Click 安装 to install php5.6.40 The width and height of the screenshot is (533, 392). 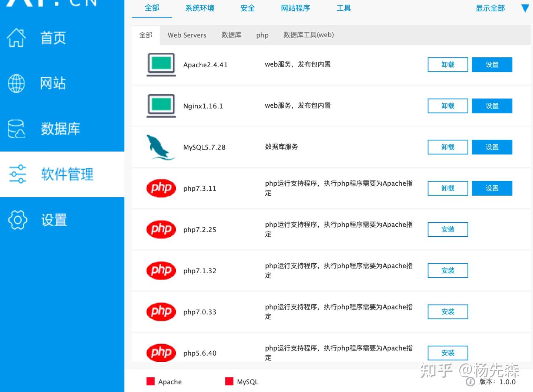(x=447, y=353)
